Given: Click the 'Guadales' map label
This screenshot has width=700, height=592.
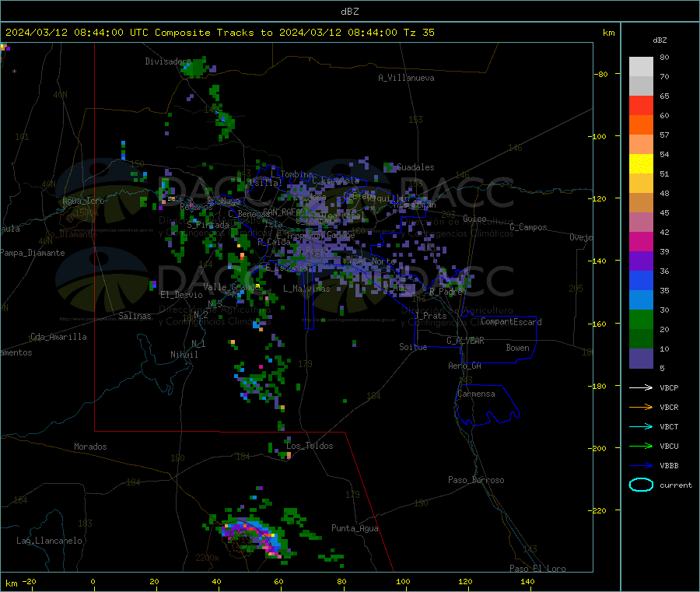Looking at the screenshot, I should pyautogui.click(x=415, y=167).
